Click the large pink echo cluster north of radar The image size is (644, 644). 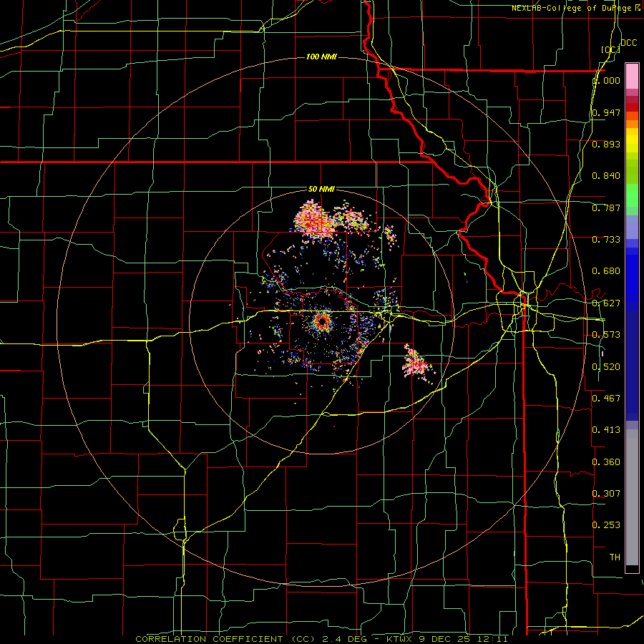click(313, 220)
